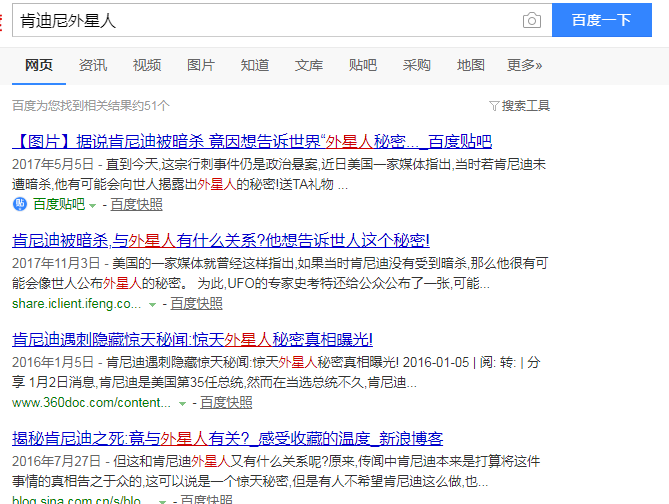Click the 百度一下 search button
The height and width of the screenshot is (504, 669).
point(602,20)
